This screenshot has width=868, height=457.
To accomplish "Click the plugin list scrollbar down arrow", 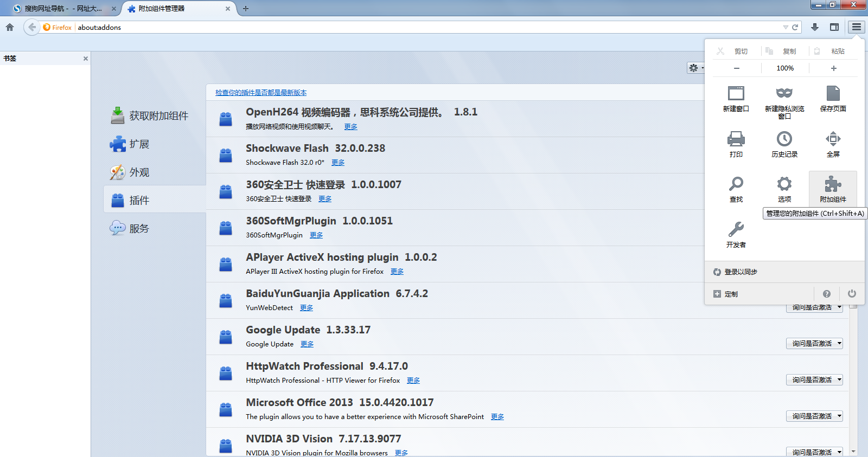I will (853, 451).
